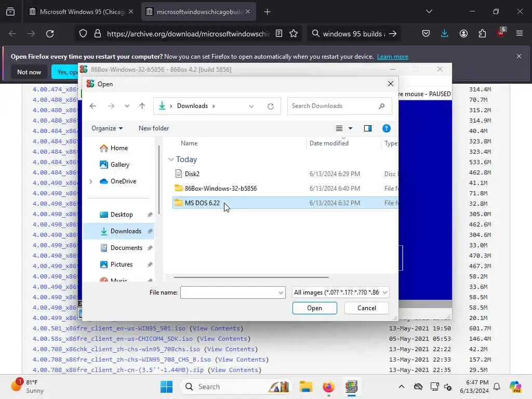Open Desktop in the navigation pane
The width and height of the screenshot is (532, 399).
(x=122, y=215)
